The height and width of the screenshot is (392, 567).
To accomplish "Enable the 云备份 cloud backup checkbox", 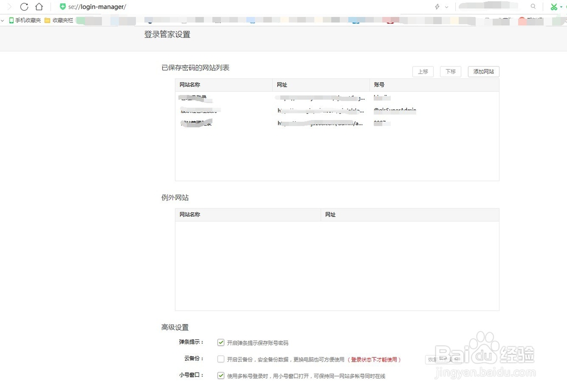I will (221, 359).
